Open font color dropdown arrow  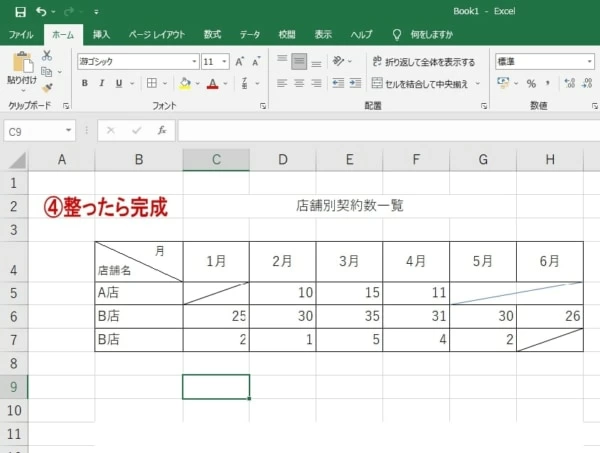[225, 83]
